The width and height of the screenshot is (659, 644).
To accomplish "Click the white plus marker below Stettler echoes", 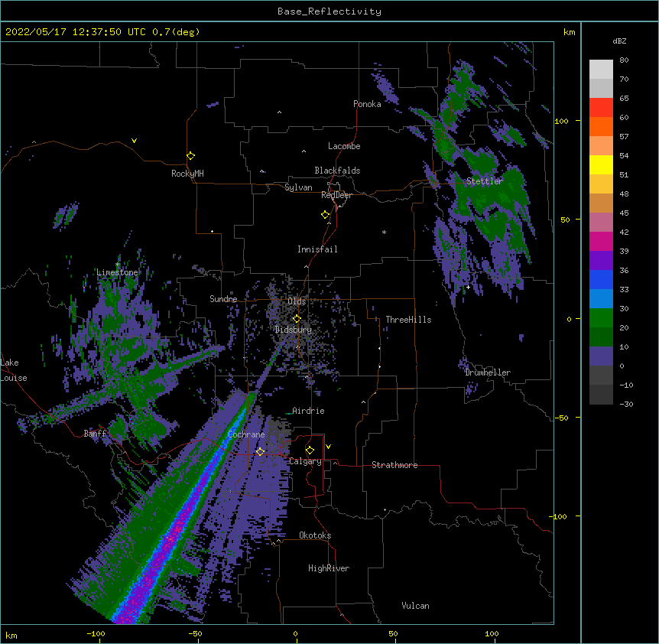I will [468, 287].
